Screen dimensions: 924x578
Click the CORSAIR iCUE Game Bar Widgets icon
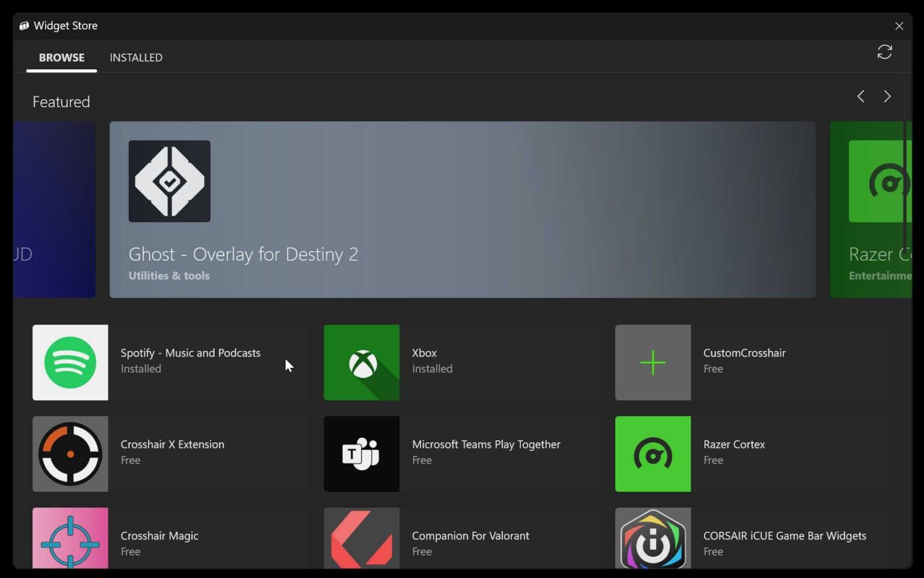point(653,538)
